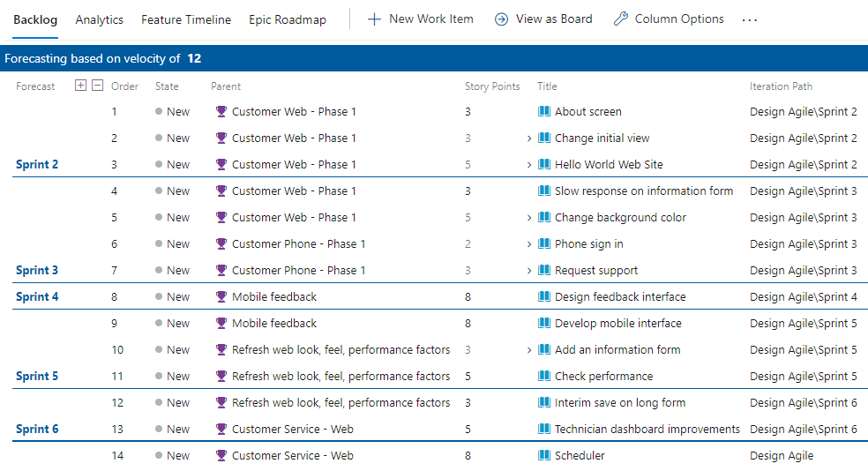Click the Sprint 5 forecast label

pos(37,377)
